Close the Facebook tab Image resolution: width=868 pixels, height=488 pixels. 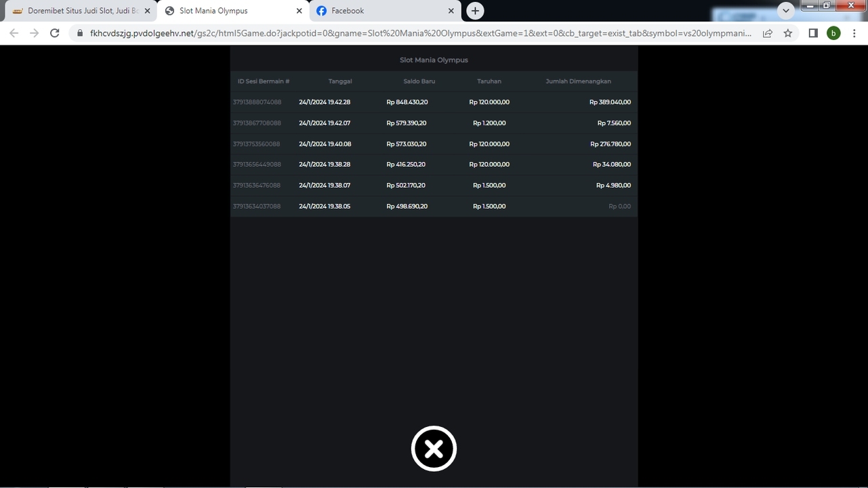coord(451,11)
